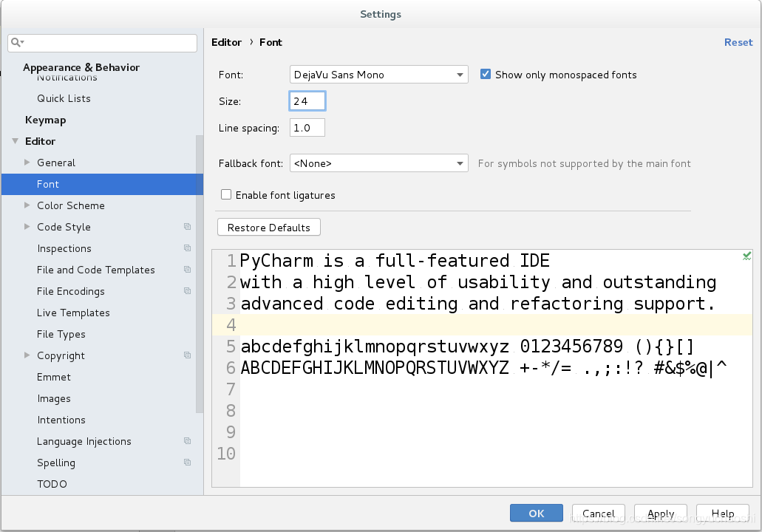Open Emmet settings
Image resolution: width=762 pixels, height=532 pixels.
click(54, 377)
